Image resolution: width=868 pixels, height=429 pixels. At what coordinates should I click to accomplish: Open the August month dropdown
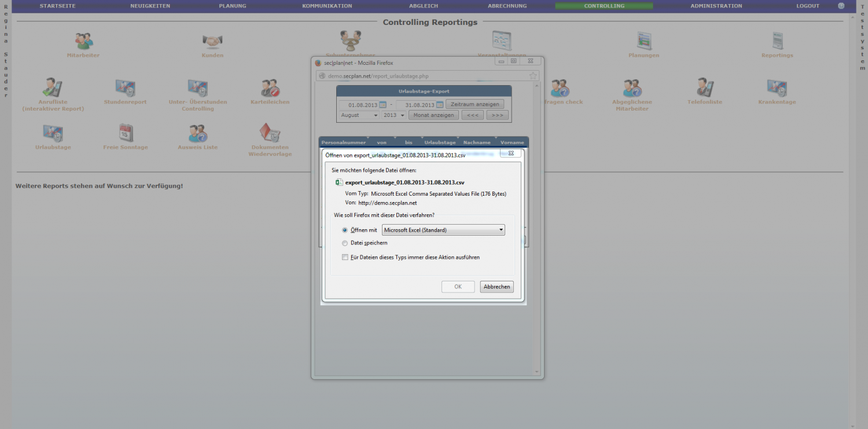coord(359,115)
